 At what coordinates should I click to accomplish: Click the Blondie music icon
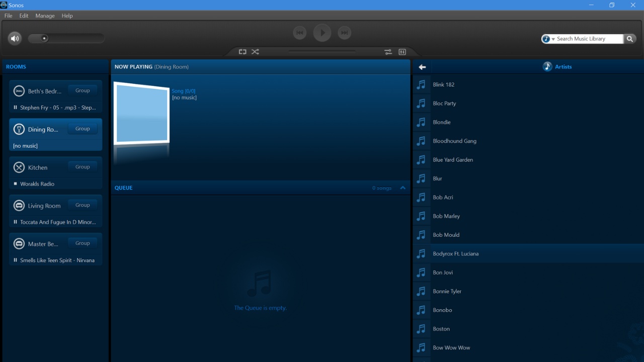[x=422, y=122]
